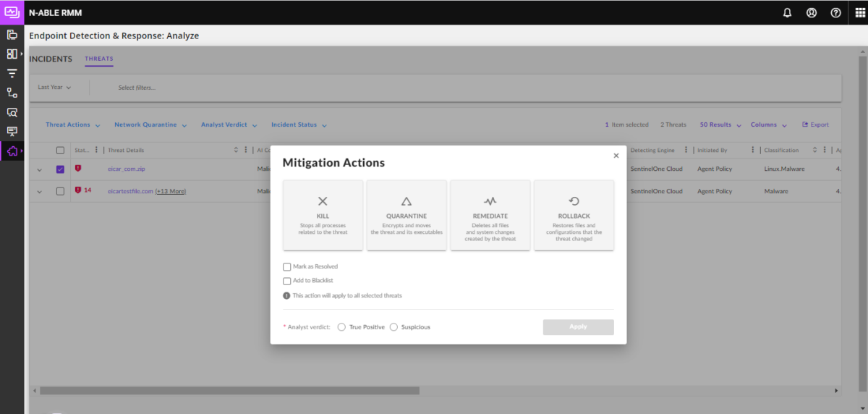Open the Threat Actions dropdown
The width and height of the screenshot is (868, 414).
click(x=73, y=125)
